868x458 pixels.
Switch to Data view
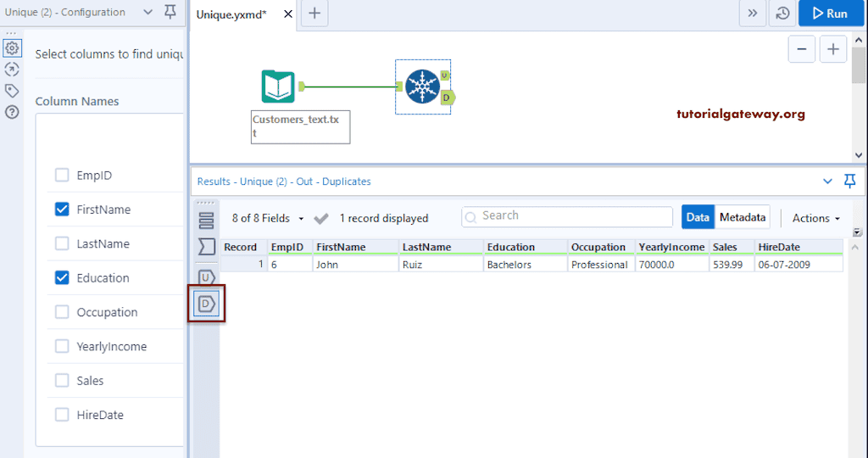click(698, 218)
